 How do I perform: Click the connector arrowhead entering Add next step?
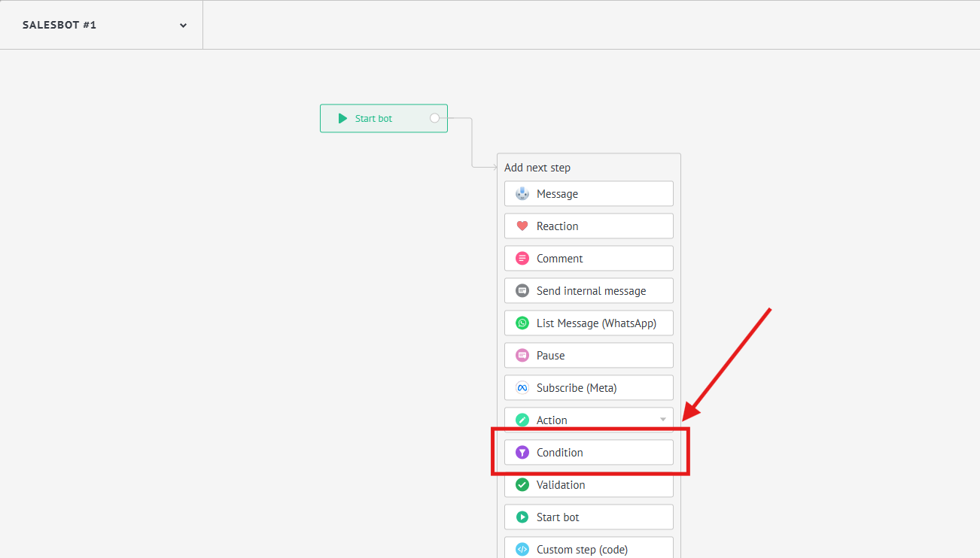(494, 167)
